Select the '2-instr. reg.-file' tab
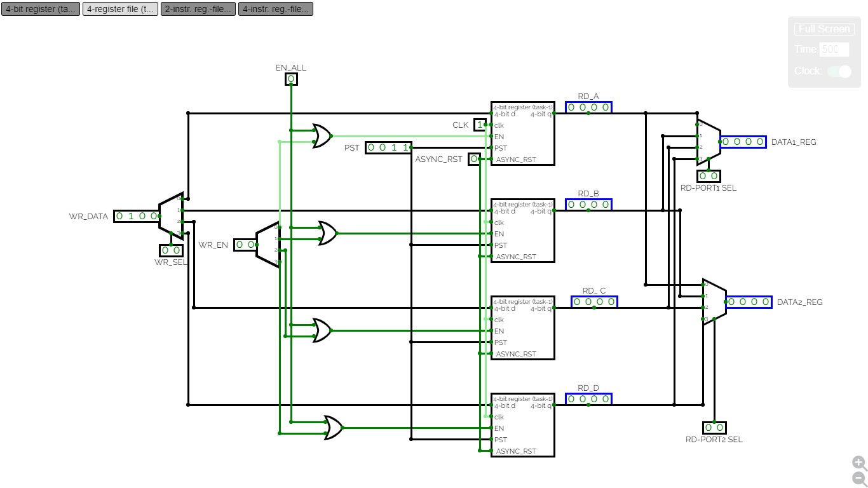 pyautogui.click(x=198, y=9)
